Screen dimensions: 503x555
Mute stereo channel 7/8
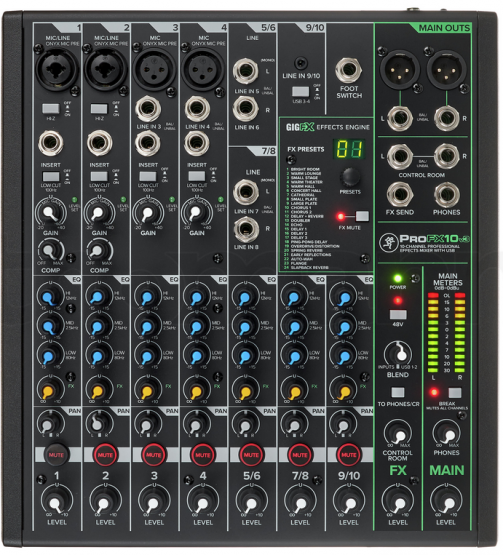pyautogui.click(x=300, y=454)
